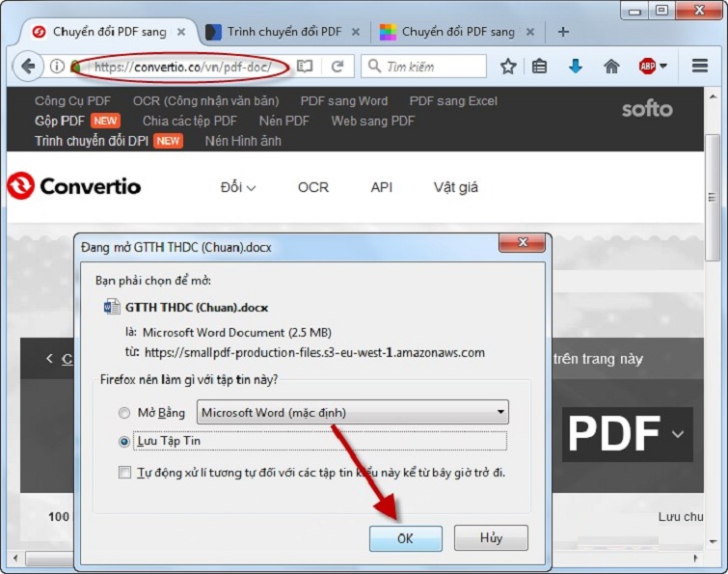Select the 'Mở Bằng' radio option
The height and width of the screenshot is (574, 728).
click(124, 413)
